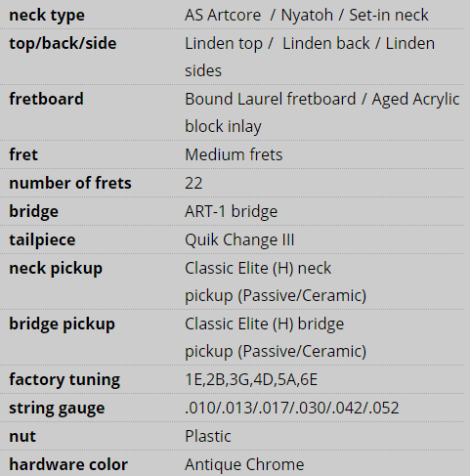Viewport: 470px width, 476px height.
Task: Click the 'ART-1 bridge' value
Action: coord(231,211)
